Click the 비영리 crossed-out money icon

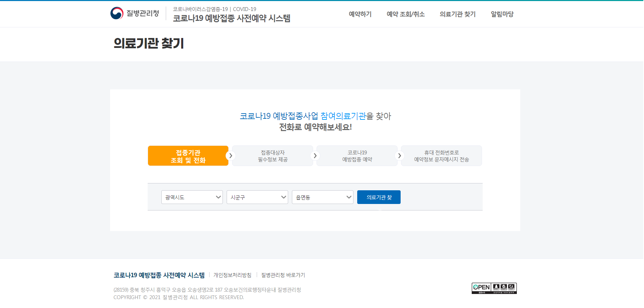(504, 287)
